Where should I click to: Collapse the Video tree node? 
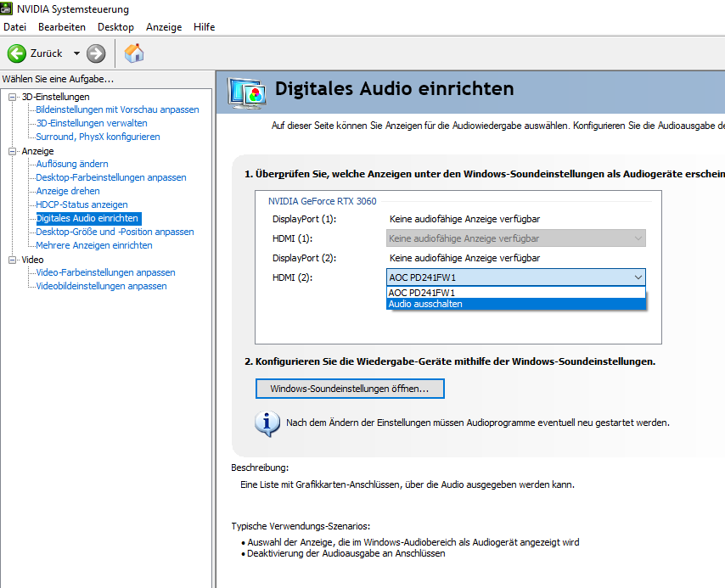[12, 260]
